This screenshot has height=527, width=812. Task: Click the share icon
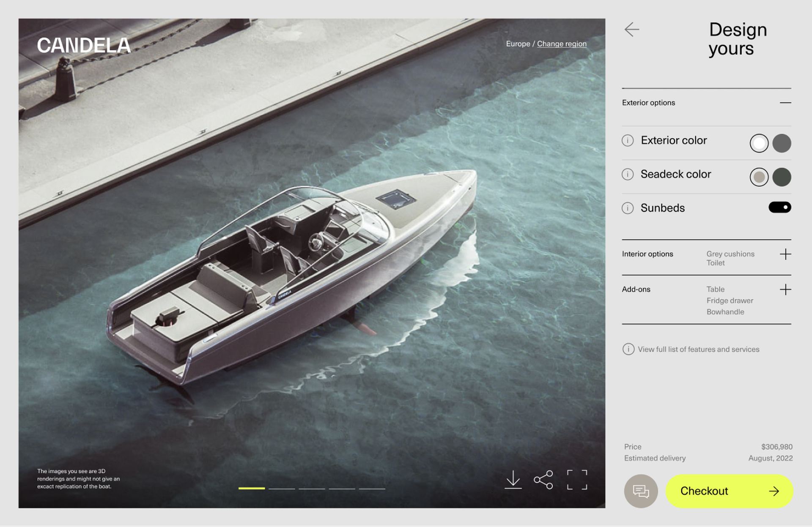(543, 480)
